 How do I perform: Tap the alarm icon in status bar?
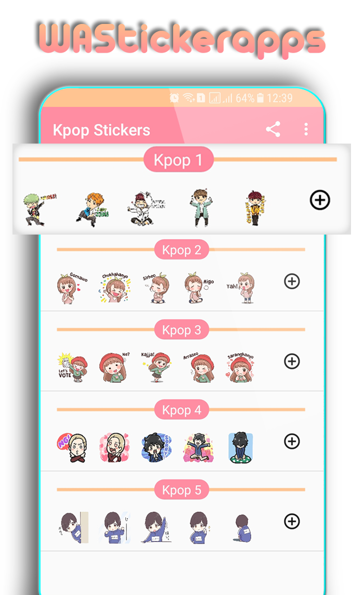pos(174,98)
